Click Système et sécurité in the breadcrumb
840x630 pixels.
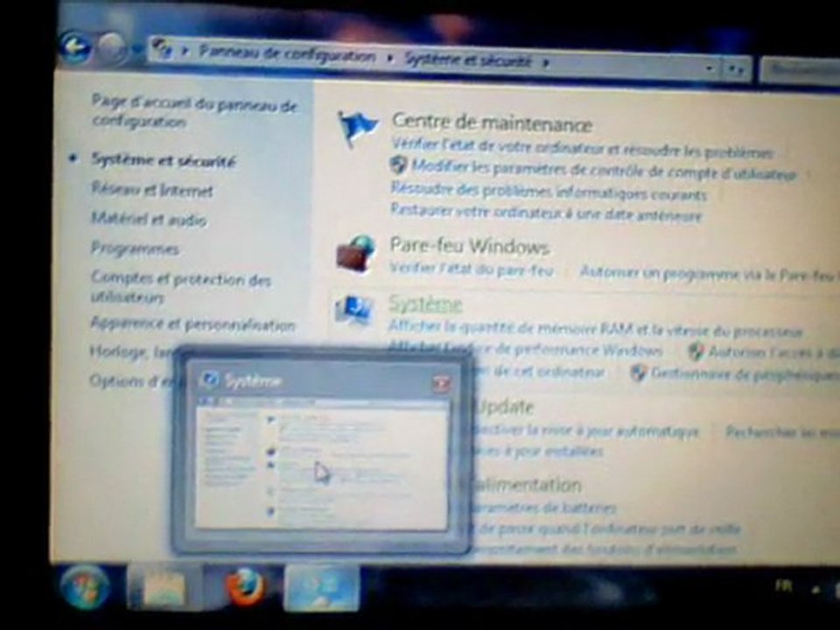point(467,60)
